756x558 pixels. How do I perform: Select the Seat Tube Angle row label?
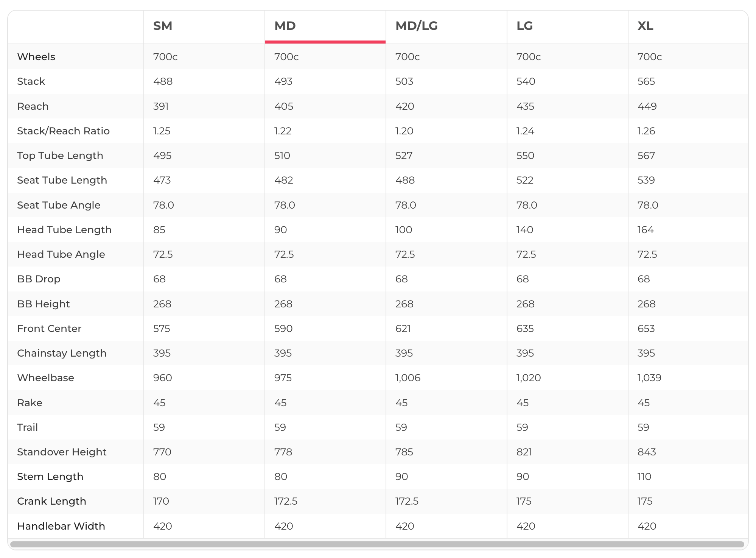(x=59, y=205)
